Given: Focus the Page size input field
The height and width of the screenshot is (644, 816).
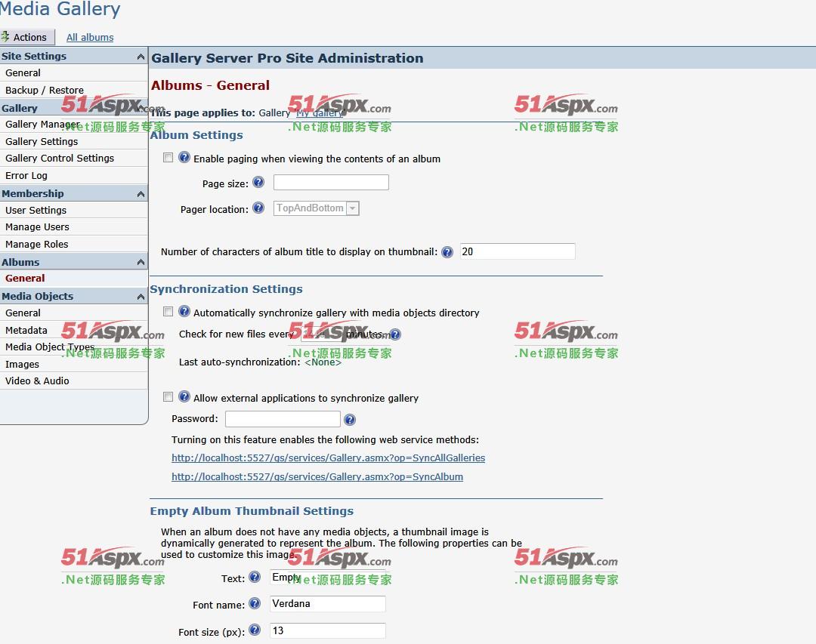Looking at the screenshot, I should (331, 182).
